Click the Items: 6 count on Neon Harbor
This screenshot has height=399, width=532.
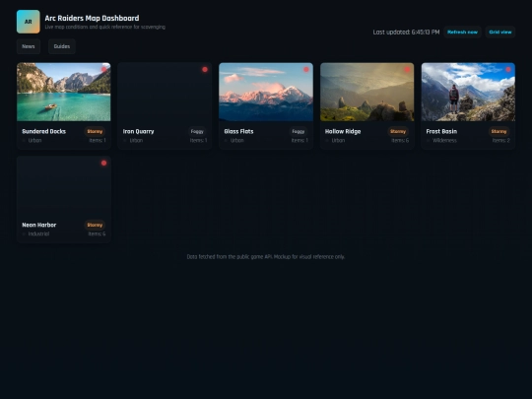click(x=97, y=234)
